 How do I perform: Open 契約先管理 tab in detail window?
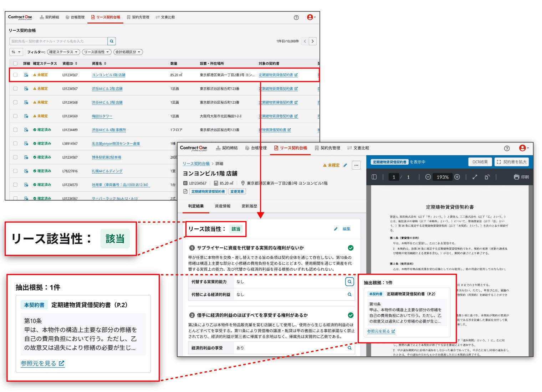click(327, 148)
